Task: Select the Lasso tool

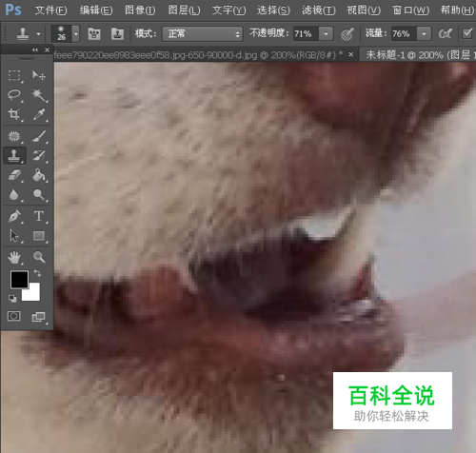Action: (x=14, y=94)
